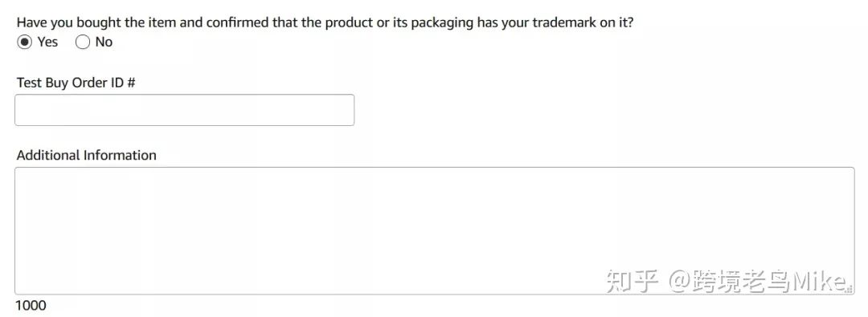Click the Additional Information label
The height and width of the screenshot is (317, 868).
click(x=86, y=156)
